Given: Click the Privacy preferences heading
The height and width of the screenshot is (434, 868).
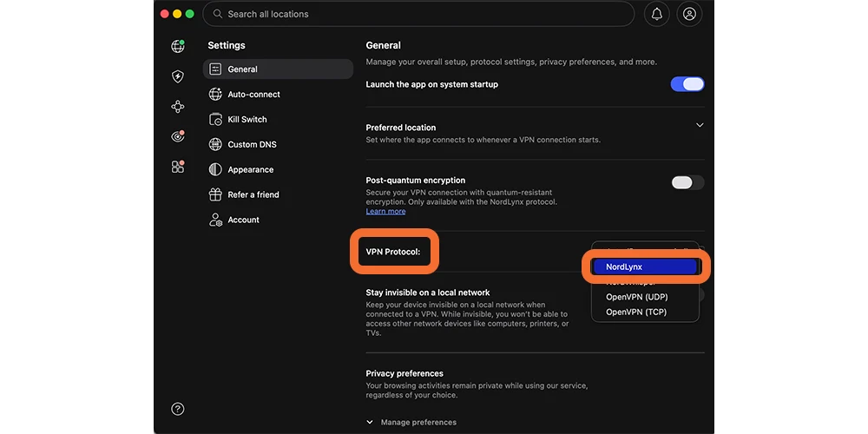Looking at the screenshot, I should tap(404, 373).
